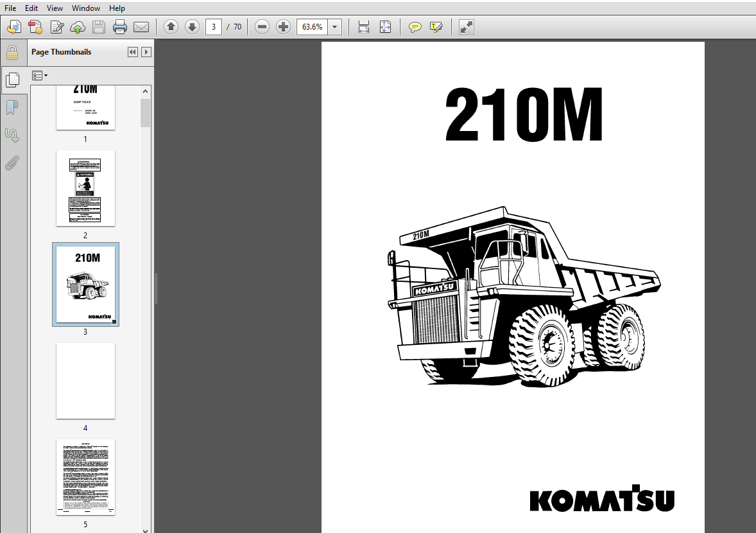
Task: Select page 2 warning thumbnail
Action: tap(85, 188)
